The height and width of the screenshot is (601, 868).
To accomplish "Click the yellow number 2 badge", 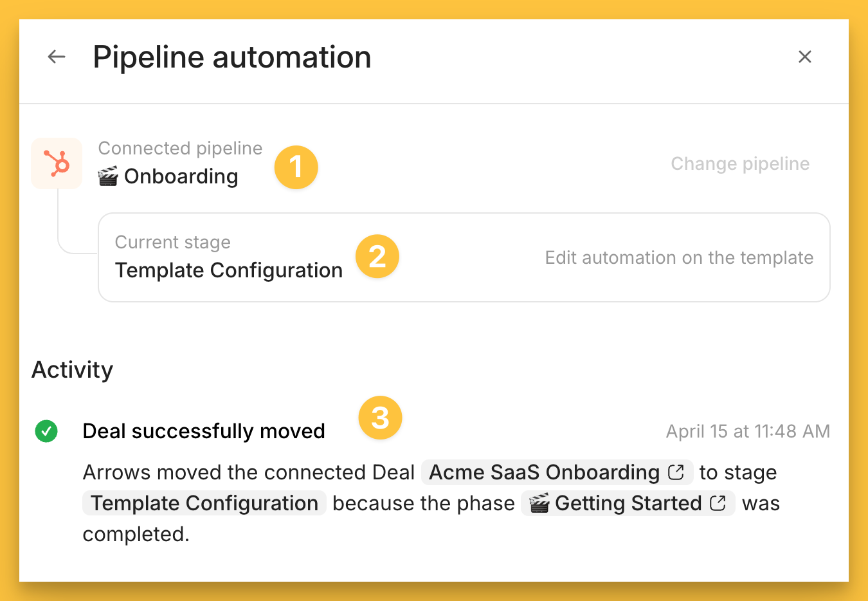I will 377,257.
